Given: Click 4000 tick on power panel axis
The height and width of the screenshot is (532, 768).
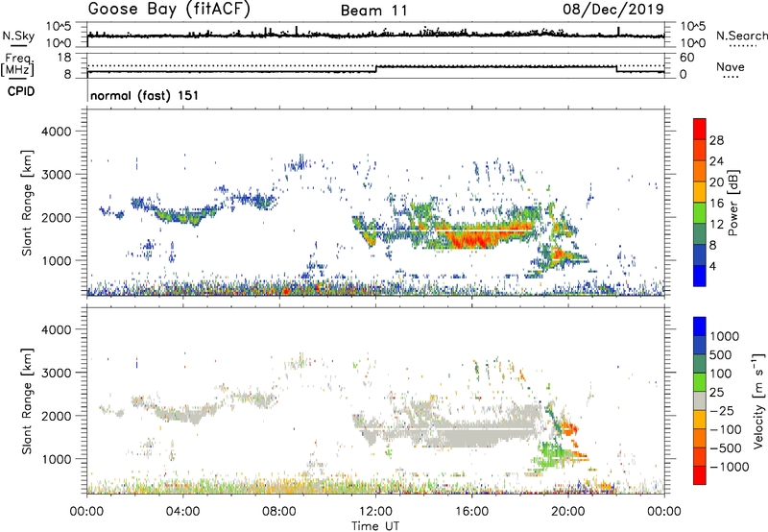Looking at the screenshot, I should click(57, 132).
